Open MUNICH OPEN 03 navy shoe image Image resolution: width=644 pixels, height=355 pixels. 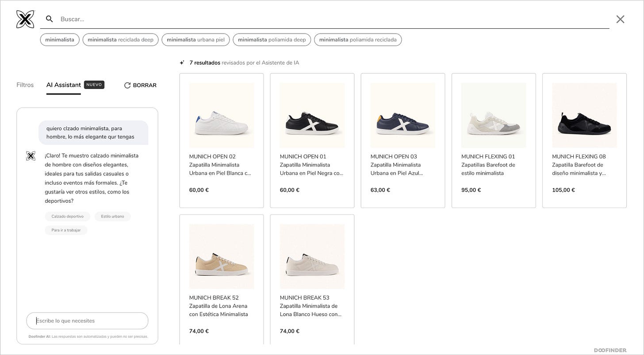coord(403,115)
